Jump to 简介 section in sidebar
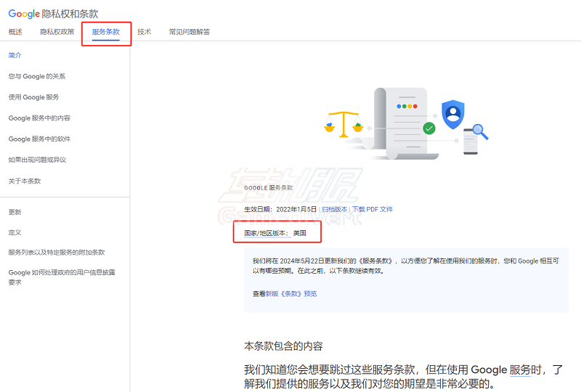This screenshot has width=581, height=392. [x=15, y=55]
